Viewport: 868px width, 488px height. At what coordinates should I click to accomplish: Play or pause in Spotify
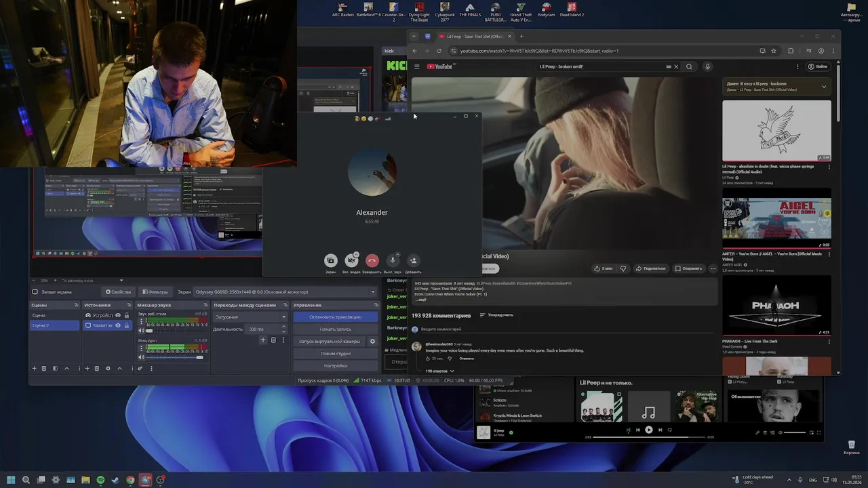tap(648, 430)
